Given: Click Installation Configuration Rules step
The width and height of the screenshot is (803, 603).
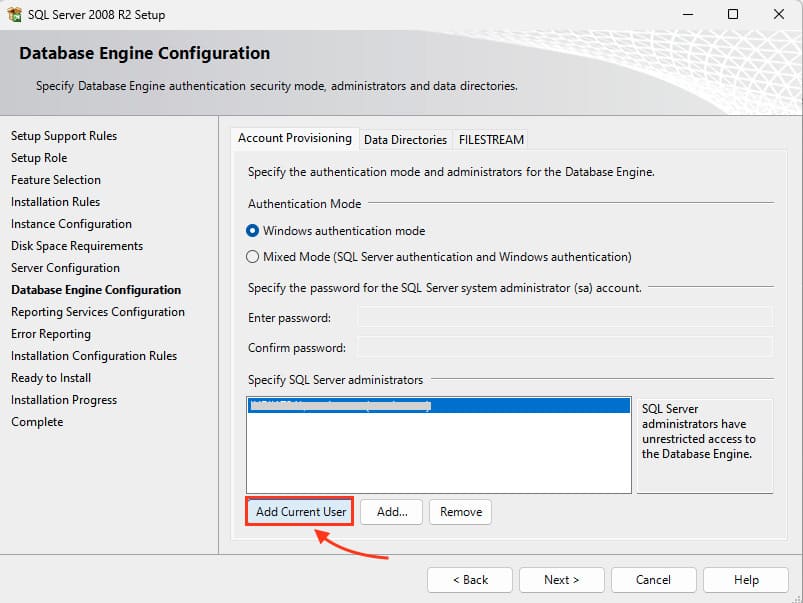Looking at the screenshot, I should pyautogui.click(x=94, y=356).
